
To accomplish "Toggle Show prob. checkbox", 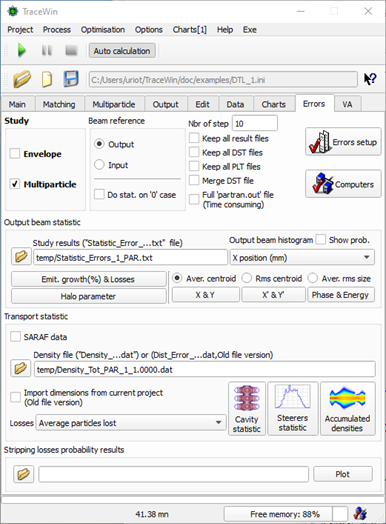I will (x=321, y=240).
